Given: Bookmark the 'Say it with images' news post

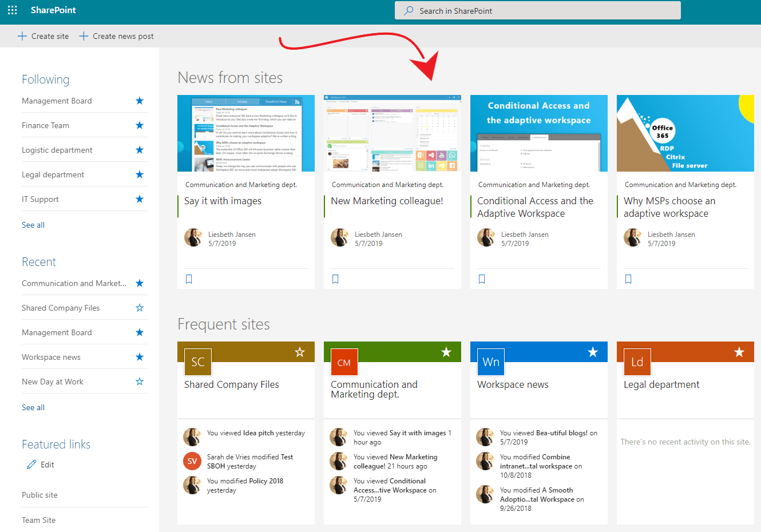Looking at the screenshot, I should tap(189, 279).
